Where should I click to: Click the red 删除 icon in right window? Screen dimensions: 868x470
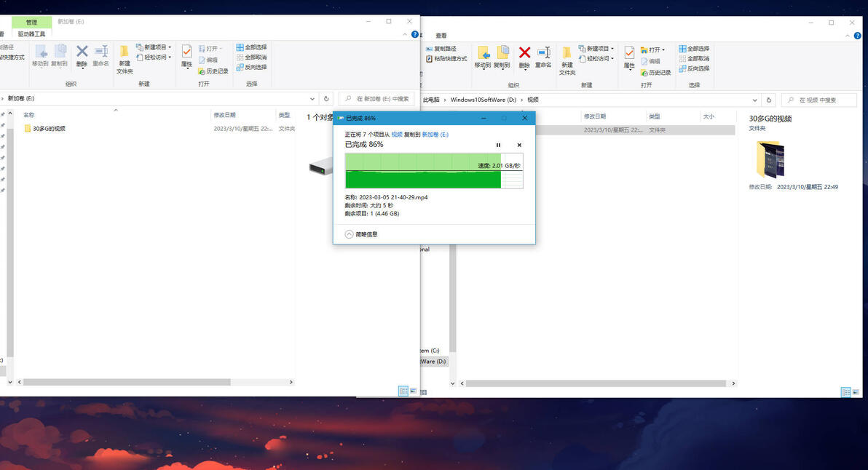[x=524, y=57]
